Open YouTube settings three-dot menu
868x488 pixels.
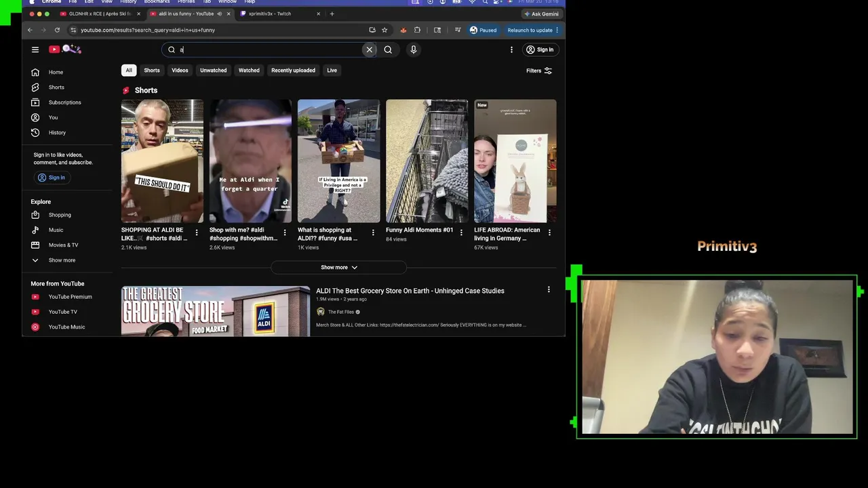click(x=511, y=49)
